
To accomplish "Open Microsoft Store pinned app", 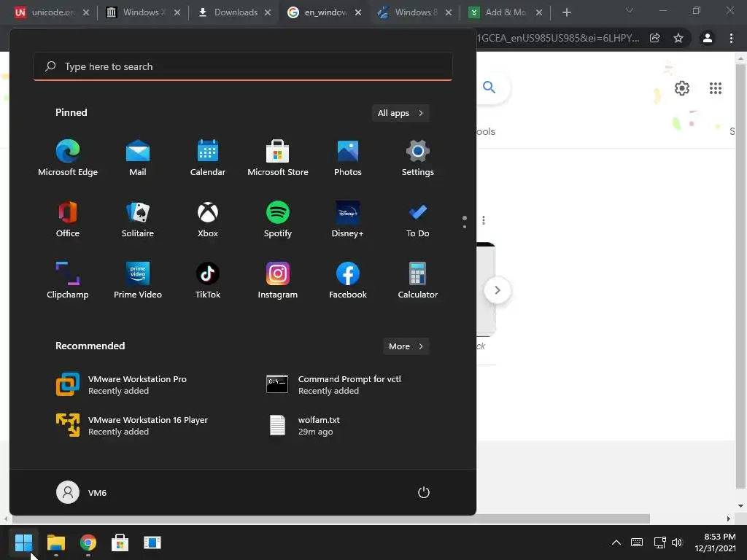I will pos(278,158).
